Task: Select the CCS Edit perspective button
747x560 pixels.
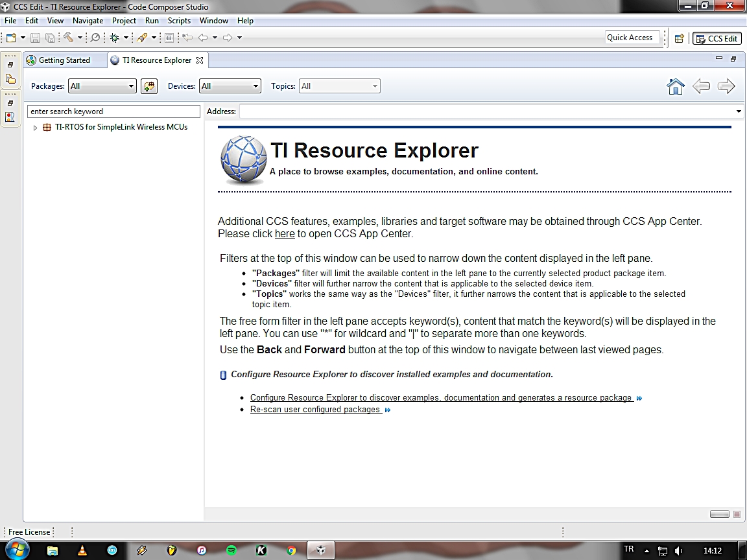Action: click(x=717, y=39)
